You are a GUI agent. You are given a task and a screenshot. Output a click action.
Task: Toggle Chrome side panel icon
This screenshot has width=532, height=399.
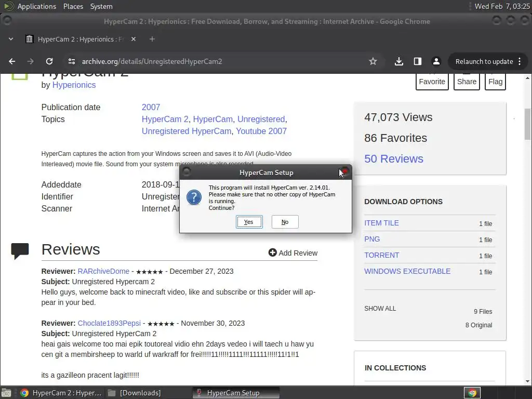coord(418,61)
